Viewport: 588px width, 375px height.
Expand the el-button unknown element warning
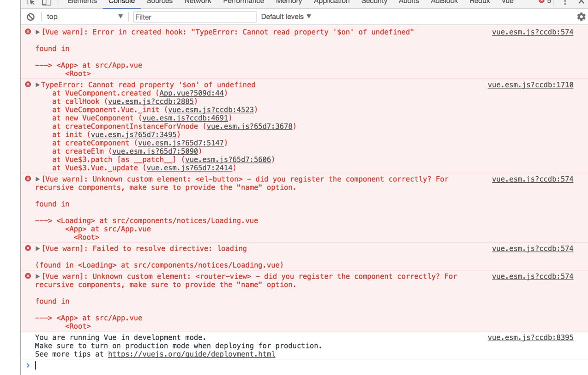(38, 179)
